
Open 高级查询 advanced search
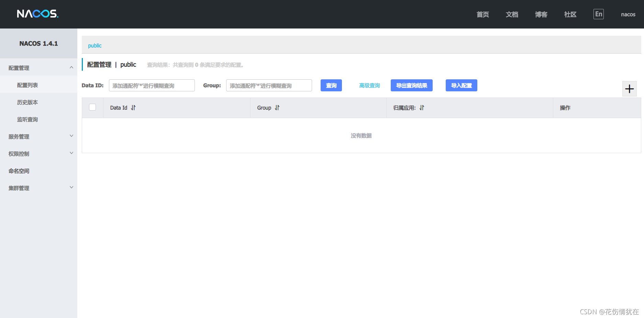pos(369,85)
